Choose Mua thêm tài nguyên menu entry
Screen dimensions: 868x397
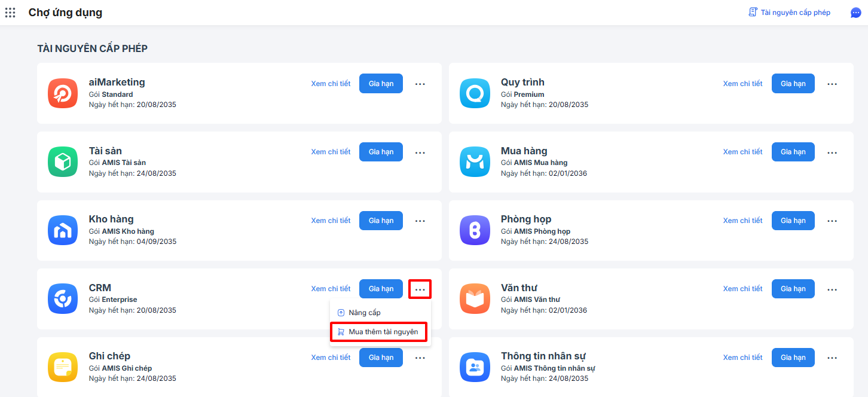[383, 332]
